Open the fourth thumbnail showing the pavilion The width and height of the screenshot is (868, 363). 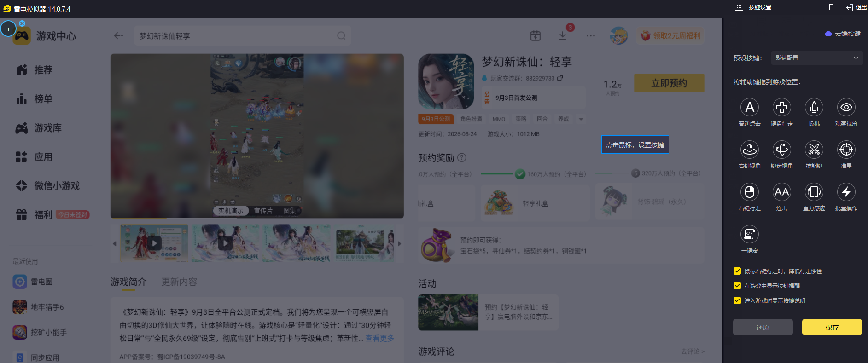click(365, 243)
